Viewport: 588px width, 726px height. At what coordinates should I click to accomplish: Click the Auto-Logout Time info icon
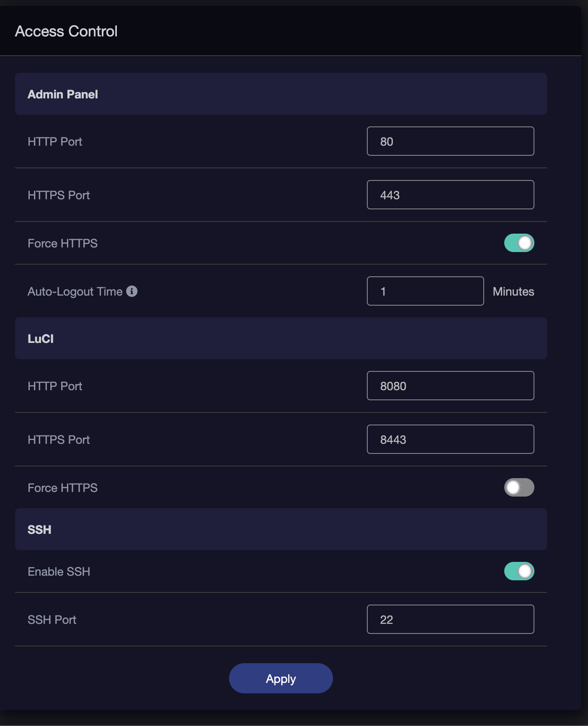coord(132,291)
